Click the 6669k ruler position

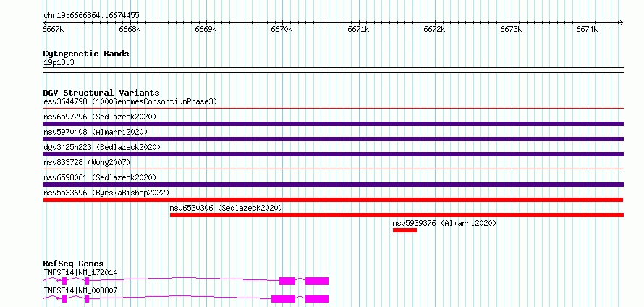206,29
